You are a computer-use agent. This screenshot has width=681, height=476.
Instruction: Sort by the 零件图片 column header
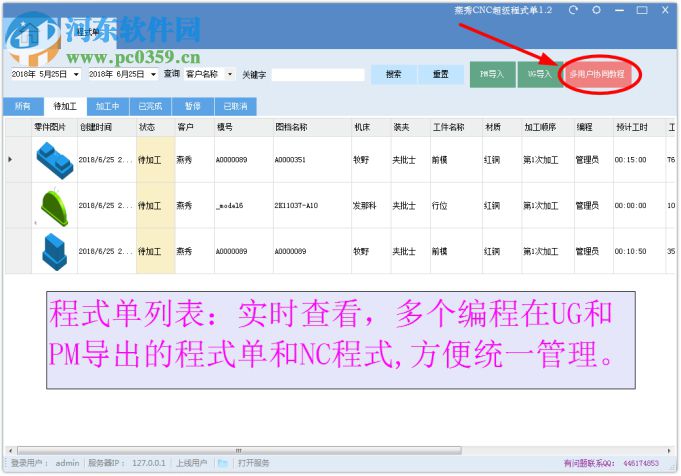click(x=54, y=127)
